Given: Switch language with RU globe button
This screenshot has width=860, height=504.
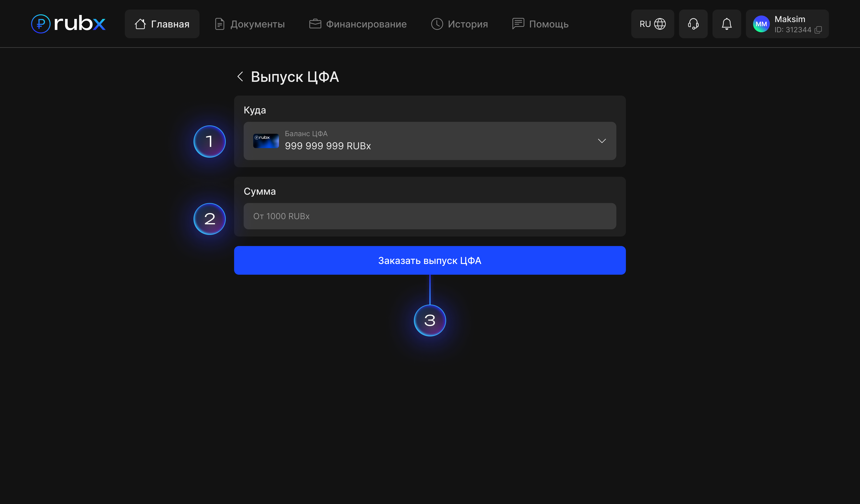Looking at the screenshot, I should 652,24.
